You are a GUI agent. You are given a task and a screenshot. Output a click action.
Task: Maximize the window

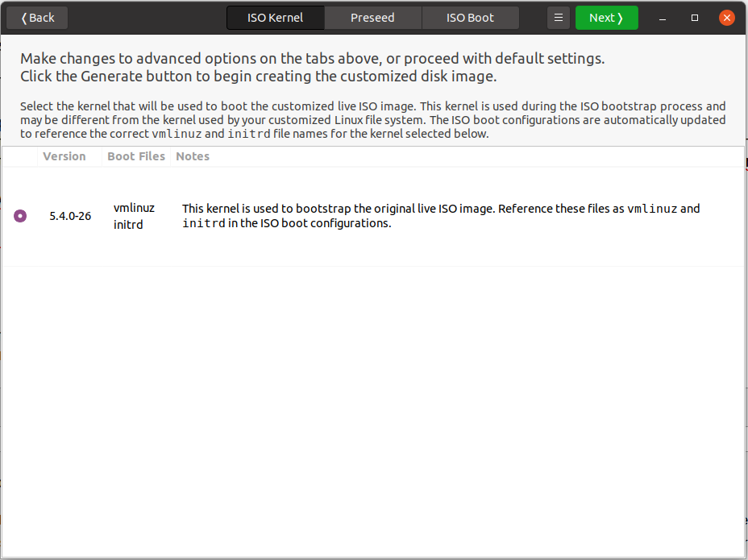[x=695, y=18]
